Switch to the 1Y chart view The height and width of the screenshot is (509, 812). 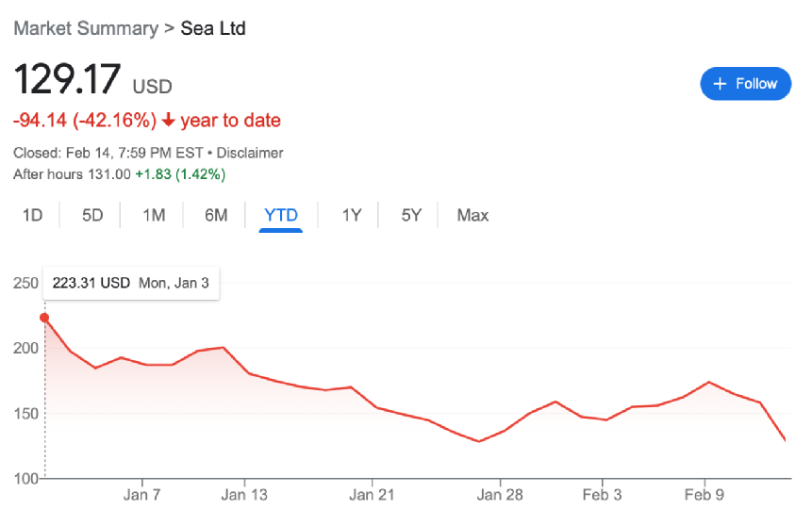352,215
